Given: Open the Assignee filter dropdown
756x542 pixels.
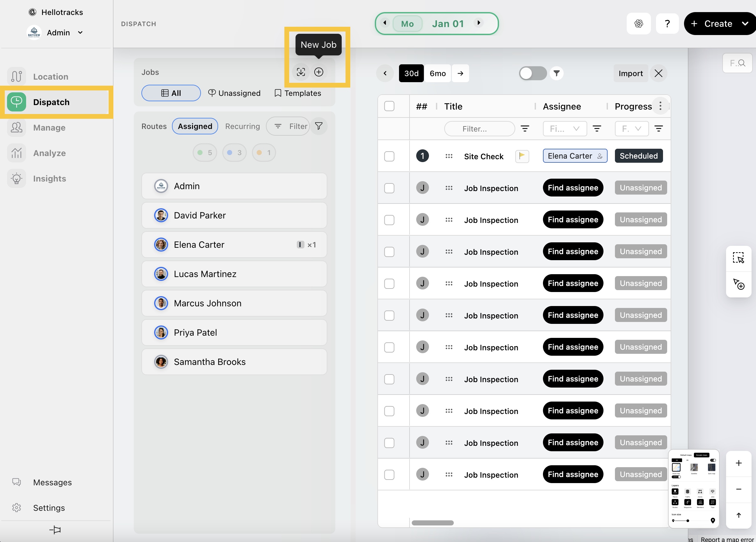Looking at the screenshot, I should tap(564, 129).
